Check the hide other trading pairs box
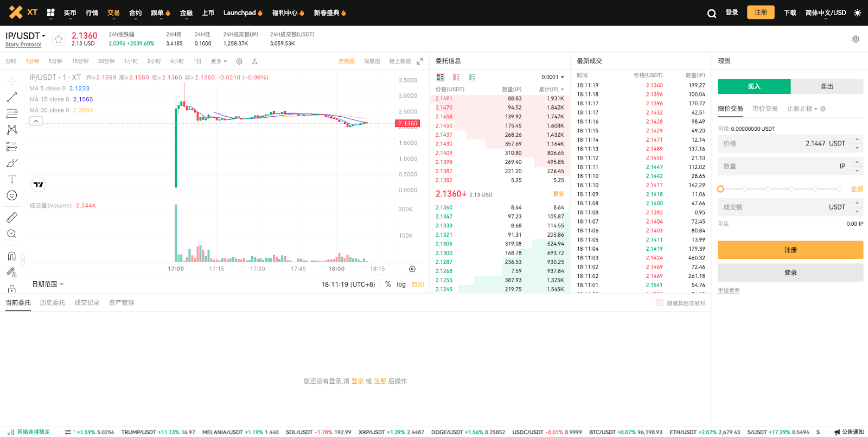 coord(660,303)
